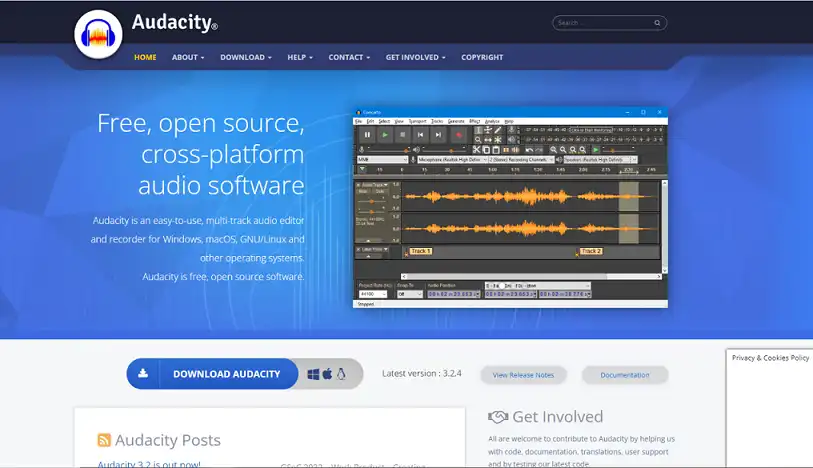Open the Transport menu in the Audacity screenshot
This screenshot has height=468, width=813.
point(417,121)
